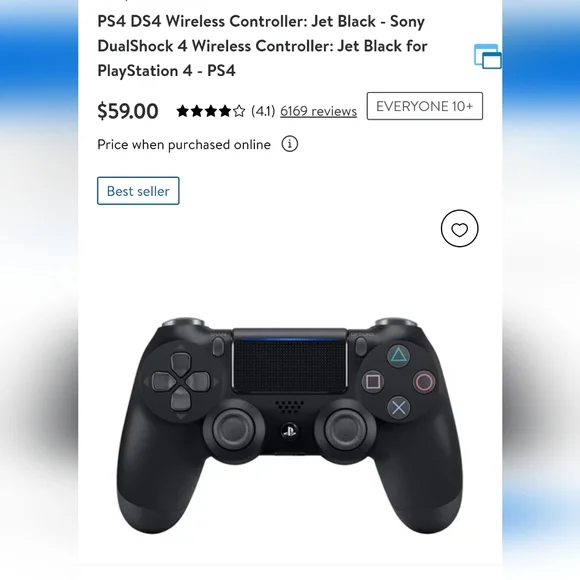This screenshot has width=580, height=580.
Task: Open the 6169 reviews link
Action: [x=318, y=111]
